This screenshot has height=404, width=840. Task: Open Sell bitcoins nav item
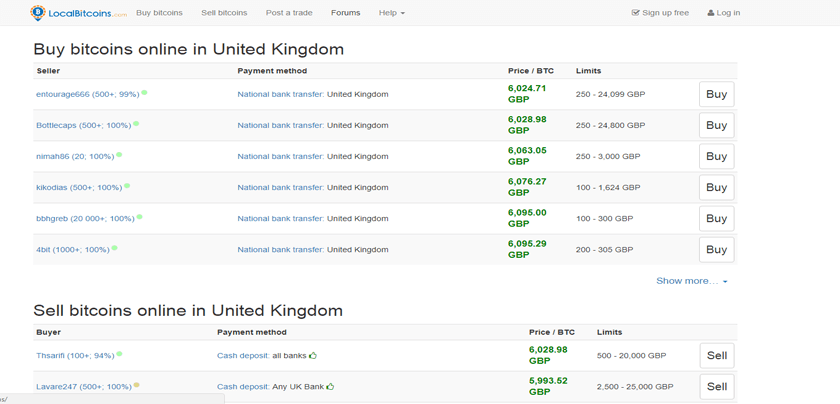click(224, 13)
